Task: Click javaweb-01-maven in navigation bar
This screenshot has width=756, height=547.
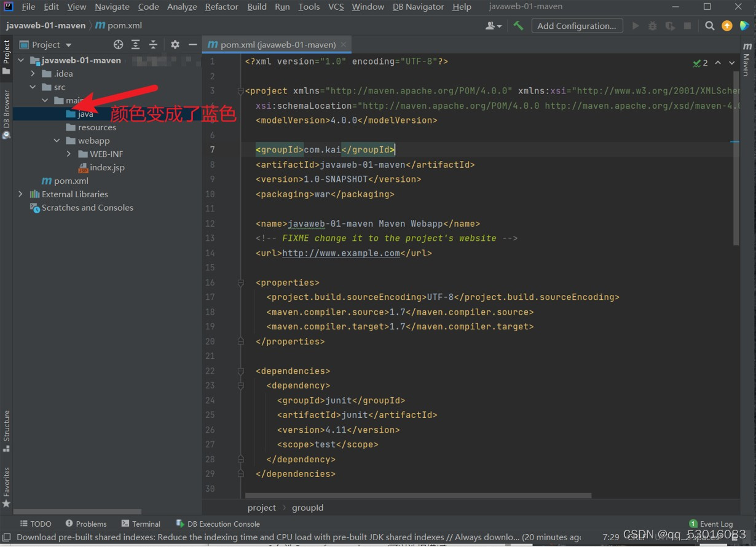Action: 45,26
